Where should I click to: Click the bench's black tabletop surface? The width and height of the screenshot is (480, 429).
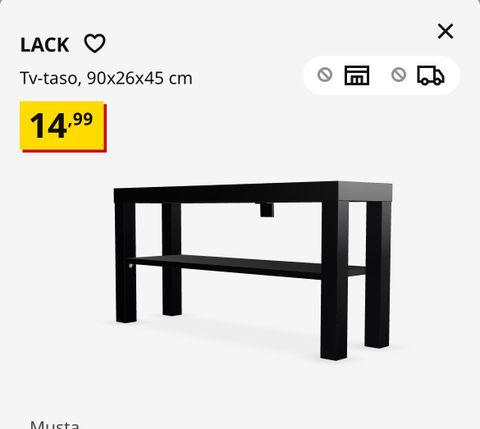(253, 192)
